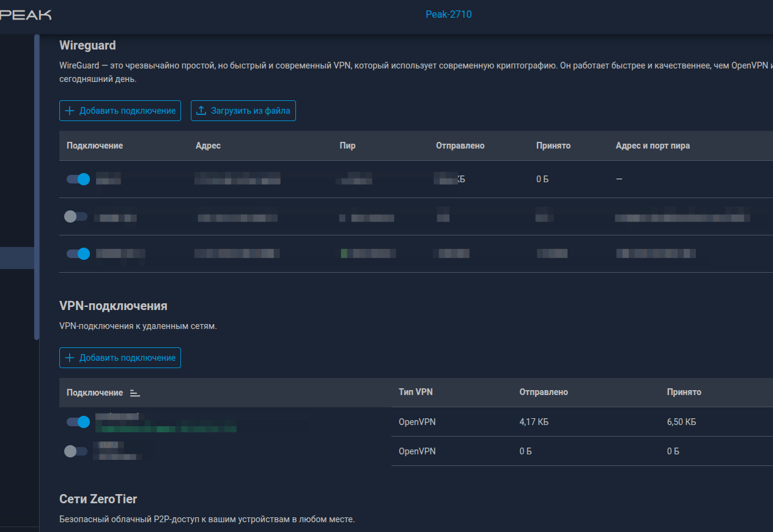Click the Wireguard 'Добавить подключение' button
The width and height of the screenshot is (773, 532).
pyautogui.click(x=120, y=111)
